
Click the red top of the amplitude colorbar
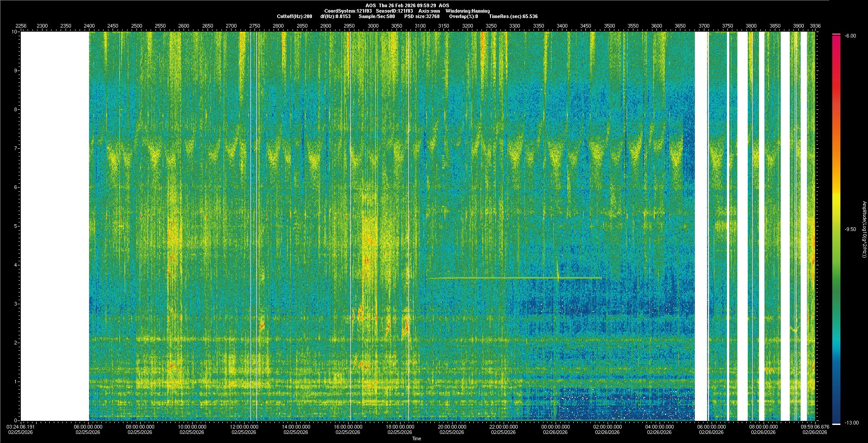(836, 41)
